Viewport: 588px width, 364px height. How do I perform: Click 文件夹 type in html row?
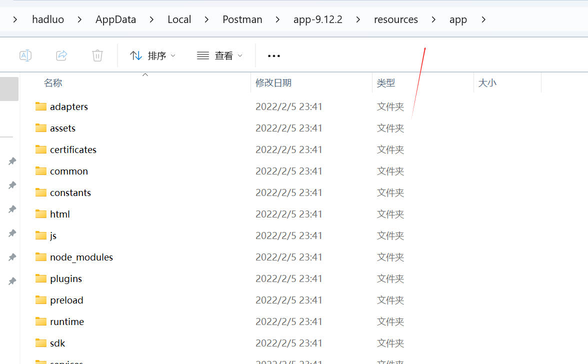tap(390, 214)
